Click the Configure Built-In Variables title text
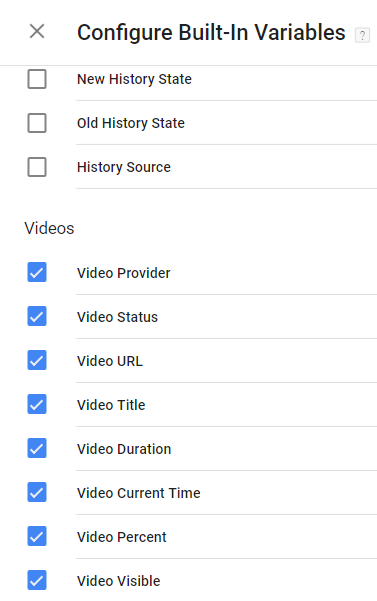Image resolution: width=377 pixels, height=601 pixels. pyautogui.click(x=211, y=33)
